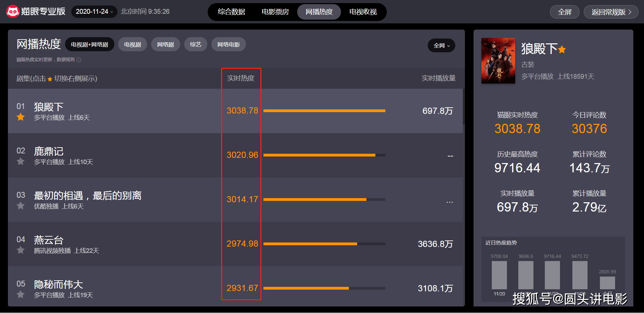Screen dimensions: 644x313
Task: Select the 综艺 filter button
Action: [196, 44]
